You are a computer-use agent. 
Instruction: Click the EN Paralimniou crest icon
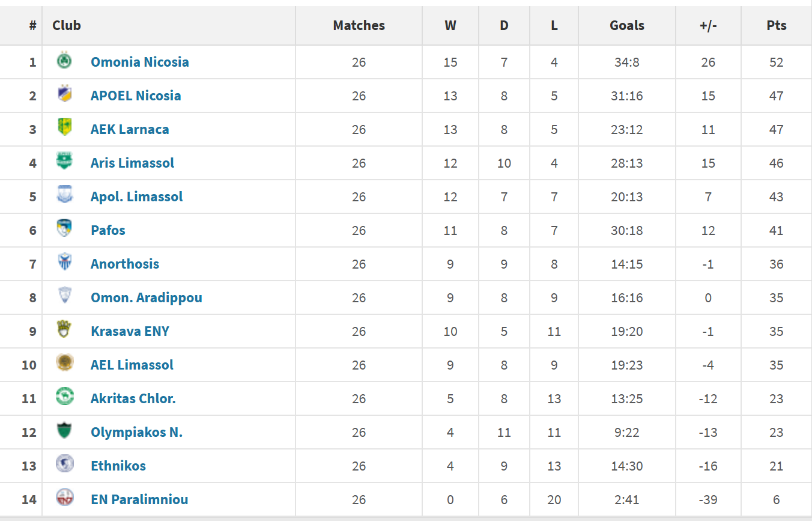click(x=64, y=499)
